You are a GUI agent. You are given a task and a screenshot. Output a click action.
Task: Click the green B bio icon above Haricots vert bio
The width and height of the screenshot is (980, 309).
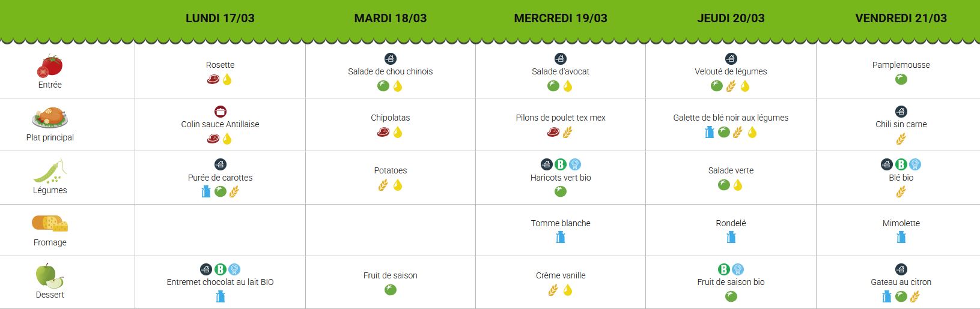561,164
